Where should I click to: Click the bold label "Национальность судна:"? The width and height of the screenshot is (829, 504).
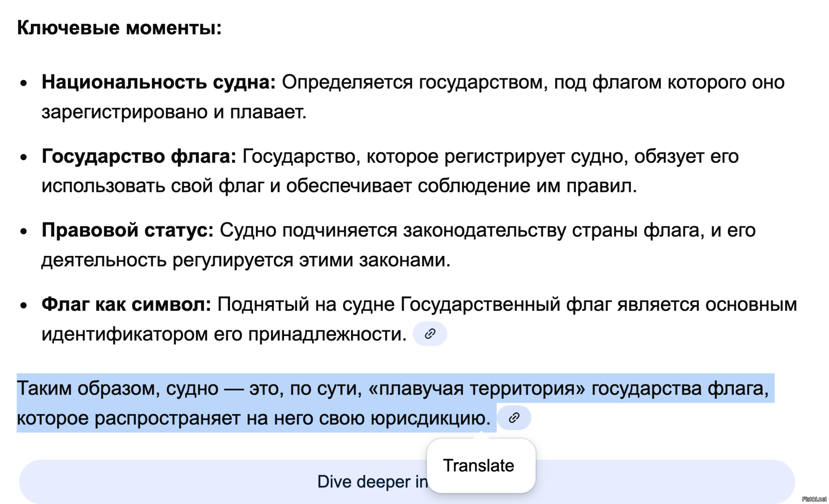[158, 82]
